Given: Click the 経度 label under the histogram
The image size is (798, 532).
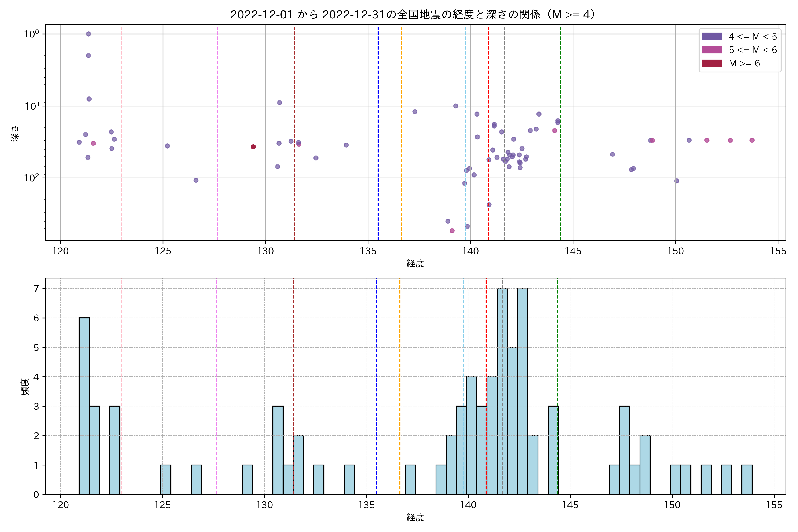Looking at the screenshot, I should [415, 517].
